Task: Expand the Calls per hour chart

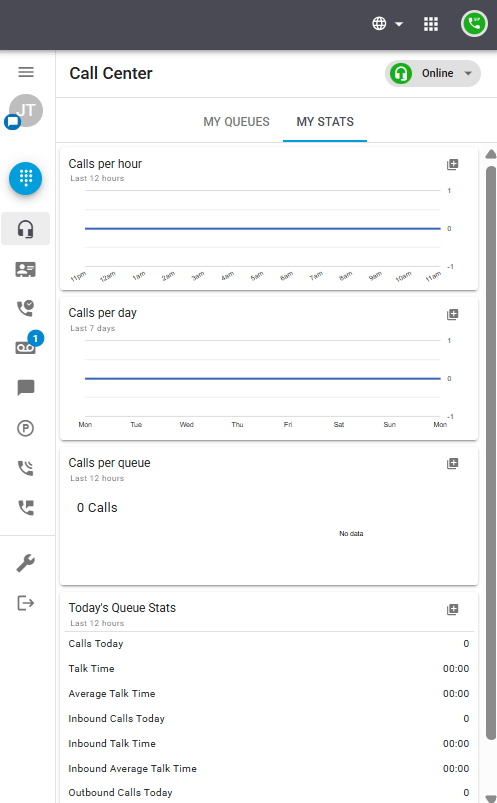Action: click(452, 164)
